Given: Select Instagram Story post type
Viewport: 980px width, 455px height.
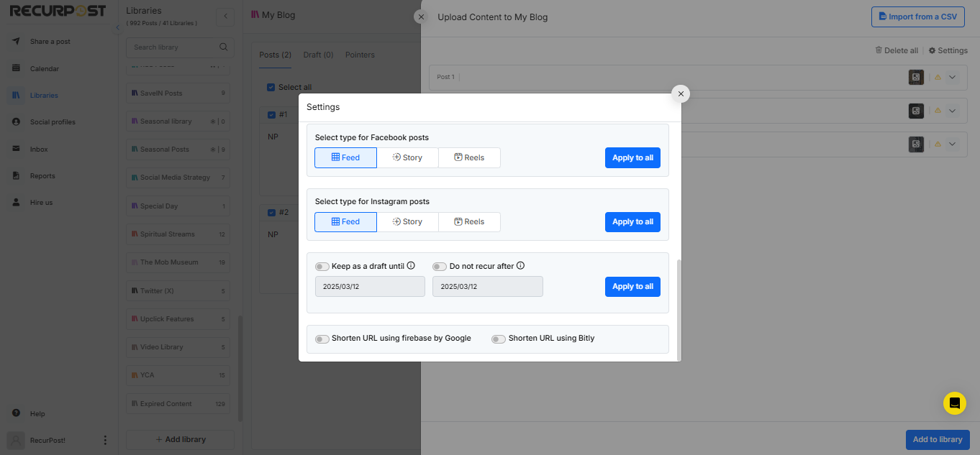Looking at the screenshot, I should click(x=407, y=221).
